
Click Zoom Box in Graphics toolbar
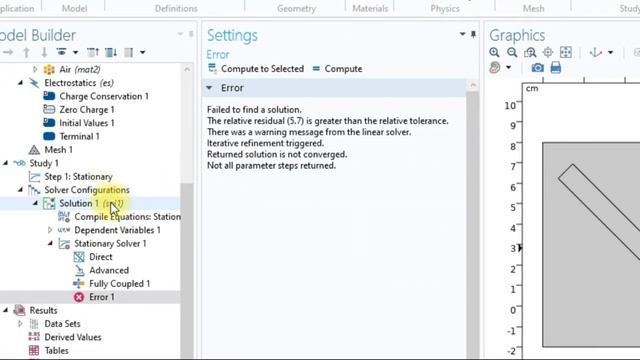(530, 52)
